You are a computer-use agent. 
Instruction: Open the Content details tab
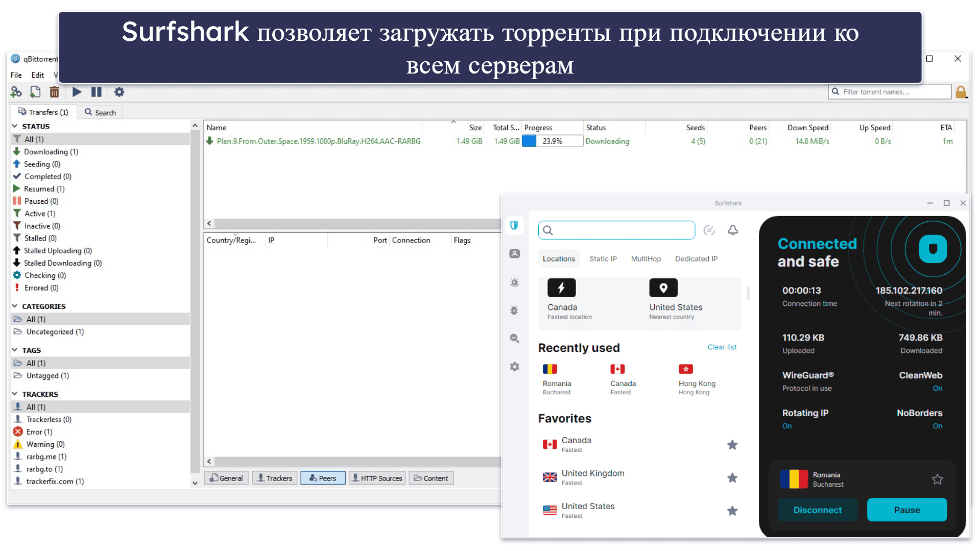click(431, 478)
